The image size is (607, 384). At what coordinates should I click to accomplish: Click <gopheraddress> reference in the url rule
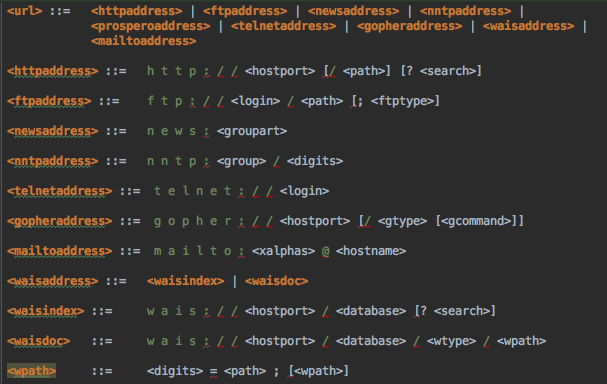[x=410, y=26]
